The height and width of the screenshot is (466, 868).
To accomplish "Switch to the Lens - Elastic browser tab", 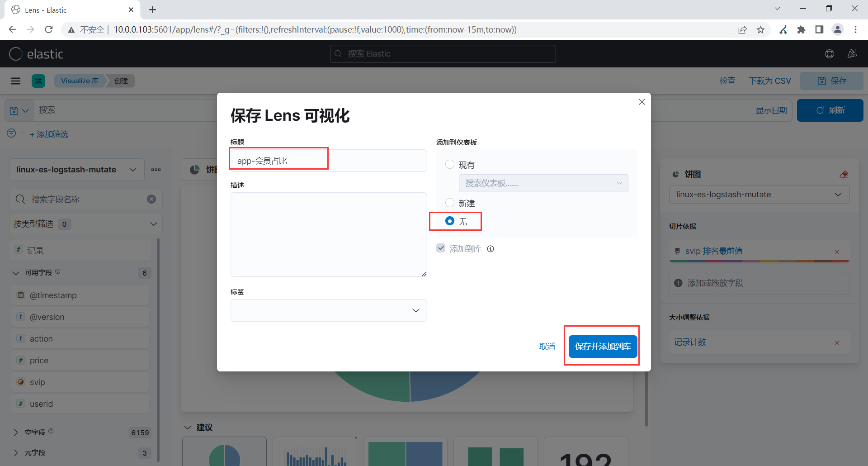I will click(72, 10).
